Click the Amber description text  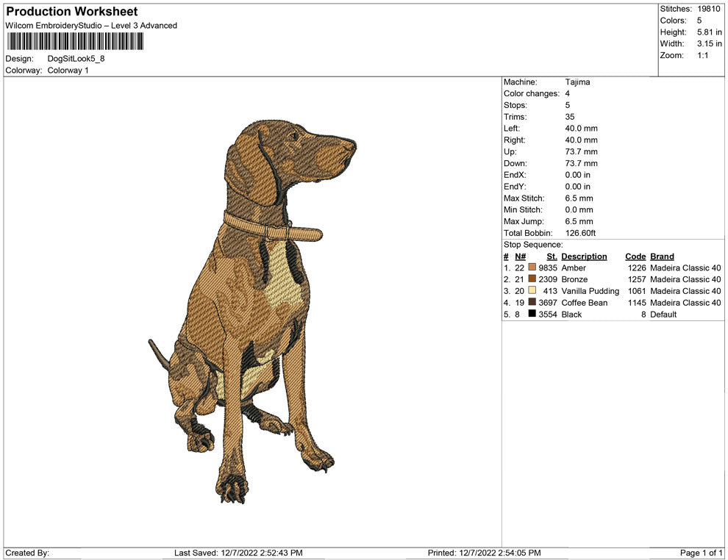574,268
